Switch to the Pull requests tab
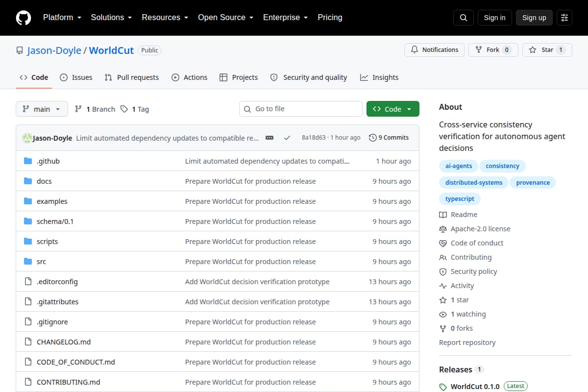Image resolution: width=588 pixels, height=392 pixels. point(132,77)
